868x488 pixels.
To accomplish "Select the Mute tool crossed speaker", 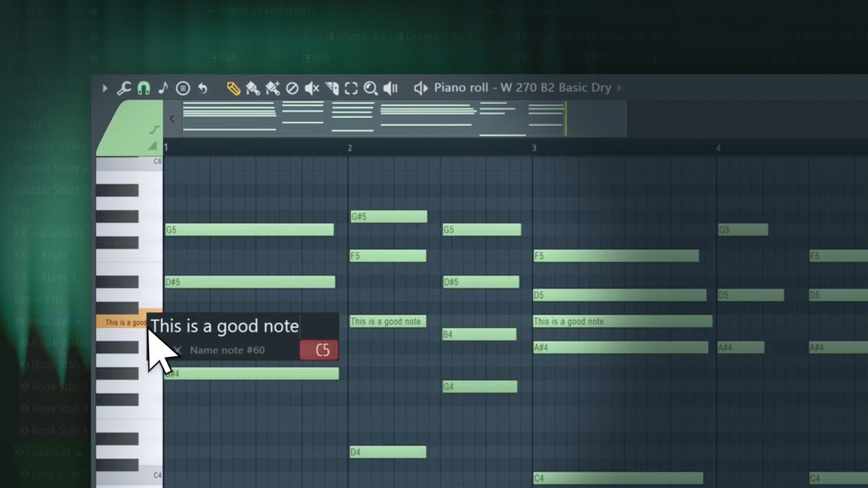I will tap(312, 88).
